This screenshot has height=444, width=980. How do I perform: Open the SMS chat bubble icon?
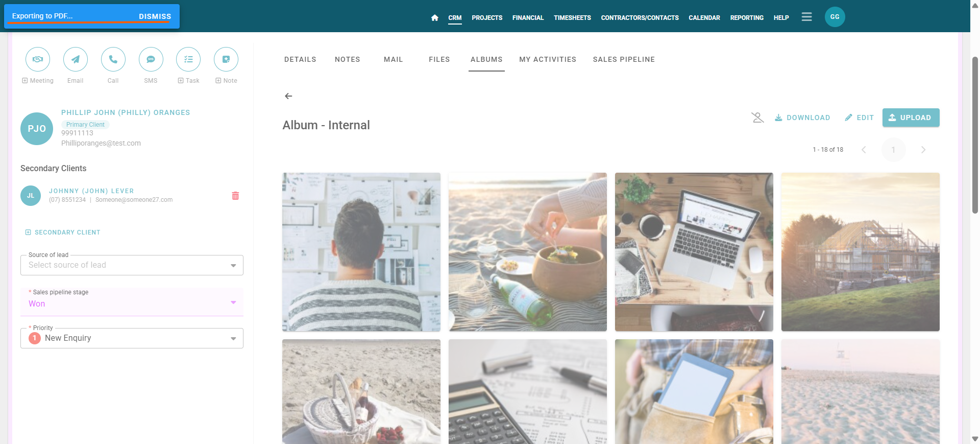point(151,59)
